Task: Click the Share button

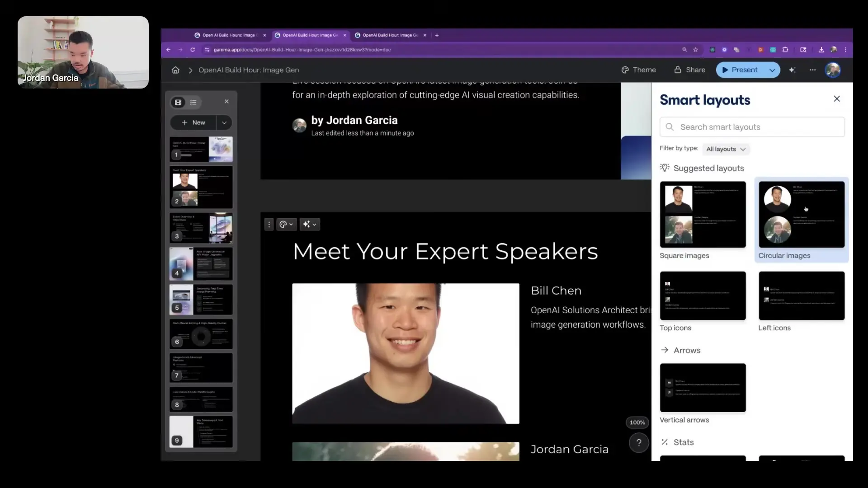Action: [x=689, y=70]
